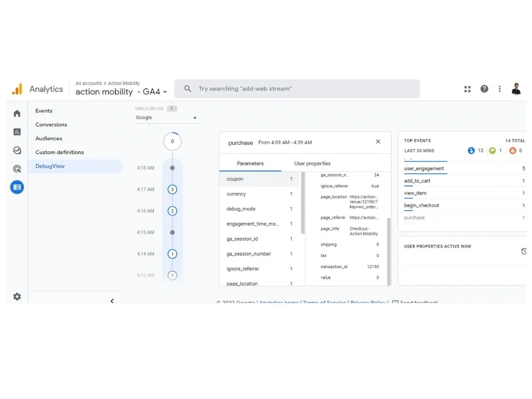Viewport: 532px width, 399px height.
Task: Open the user account avatar
Action: click(x=516, y=89)
